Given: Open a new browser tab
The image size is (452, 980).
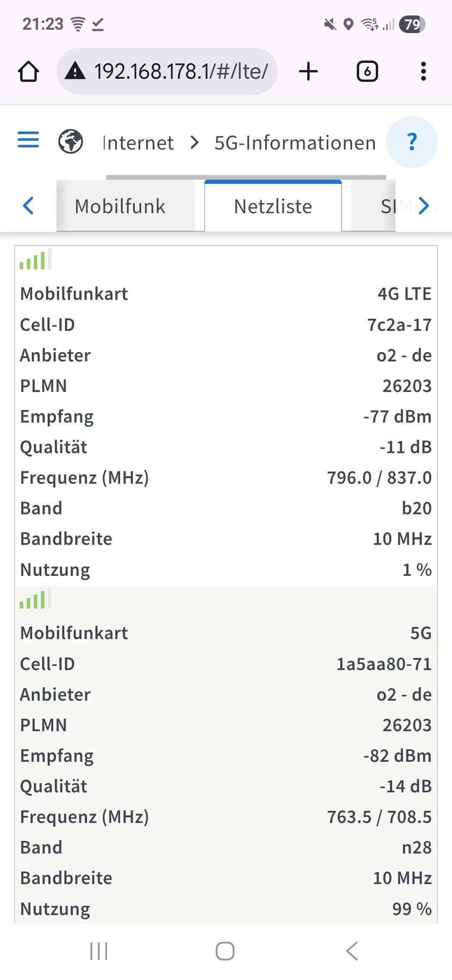Looking at the screenshot, I should [x=308, y=71].
